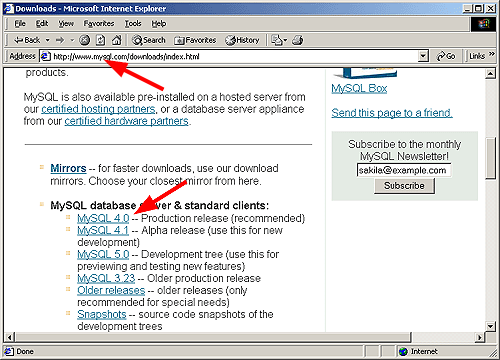Expand the Links toolbar chevron
This screenshot has height=360, width=500.
click(492, 54)
